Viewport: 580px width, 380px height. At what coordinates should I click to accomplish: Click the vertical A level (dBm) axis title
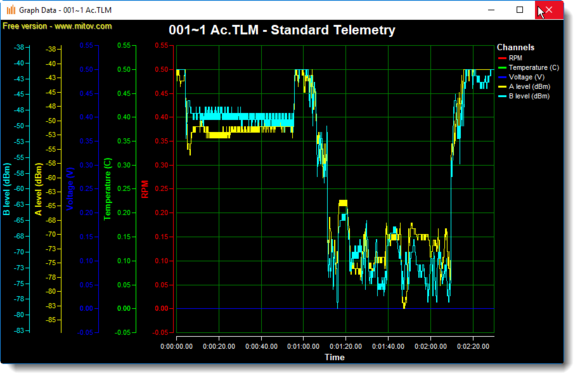(x=38, y=189)
